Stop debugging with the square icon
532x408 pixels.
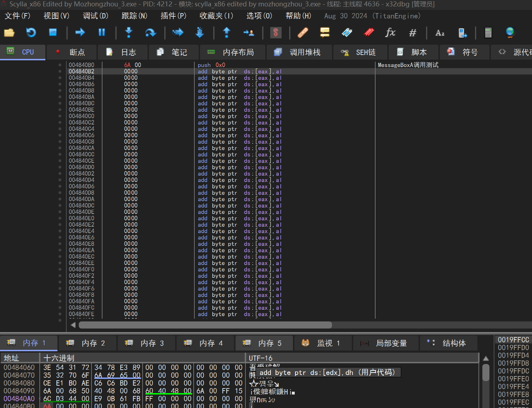click(x=53, y=33)
